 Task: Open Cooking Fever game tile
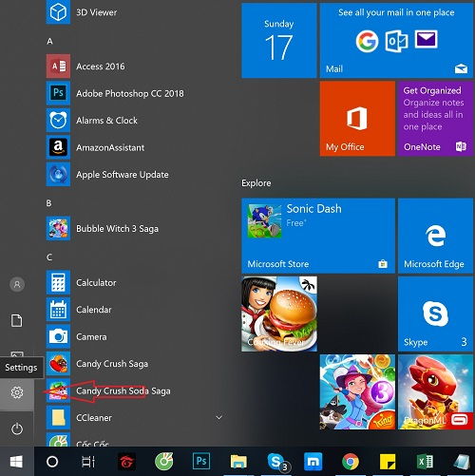coord(279,314)
